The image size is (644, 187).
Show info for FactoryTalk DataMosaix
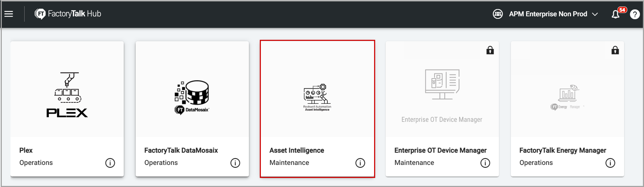235,163
